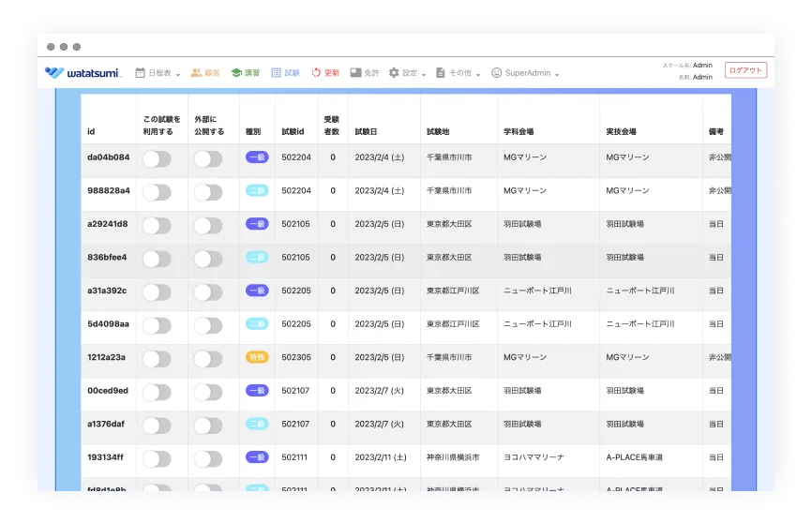Click the 設定 gear icon

(394, 72)
